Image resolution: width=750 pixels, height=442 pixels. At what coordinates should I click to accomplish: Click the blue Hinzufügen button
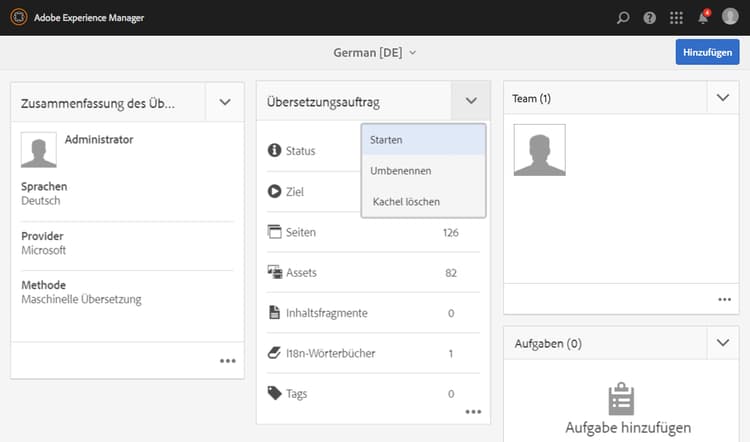707,52
